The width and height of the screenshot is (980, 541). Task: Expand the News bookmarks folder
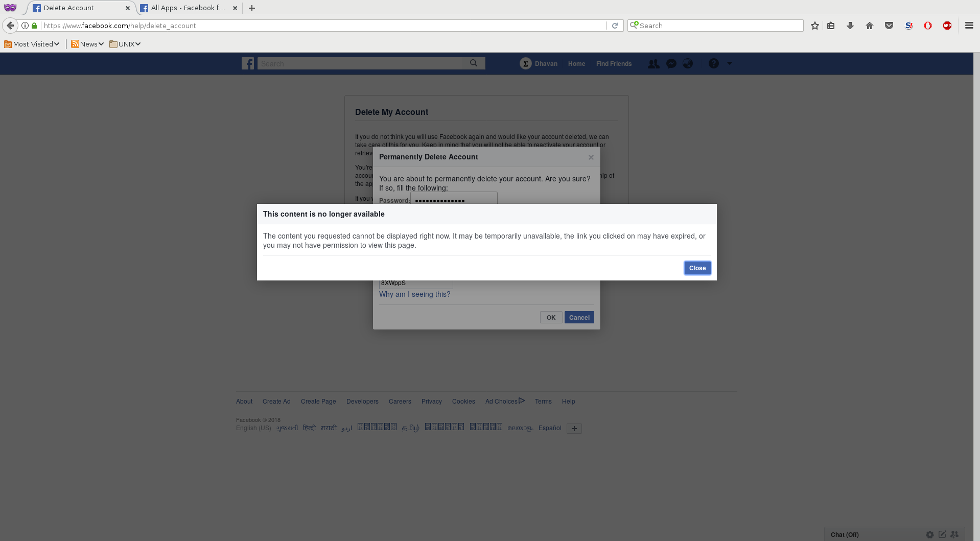click(x=87, y=44)
